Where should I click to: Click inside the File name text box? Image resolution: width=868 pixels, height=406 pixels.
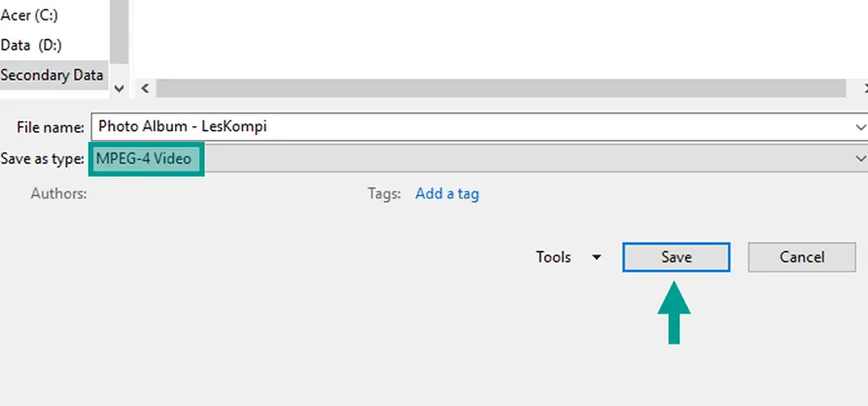click(x=470, y=126)
